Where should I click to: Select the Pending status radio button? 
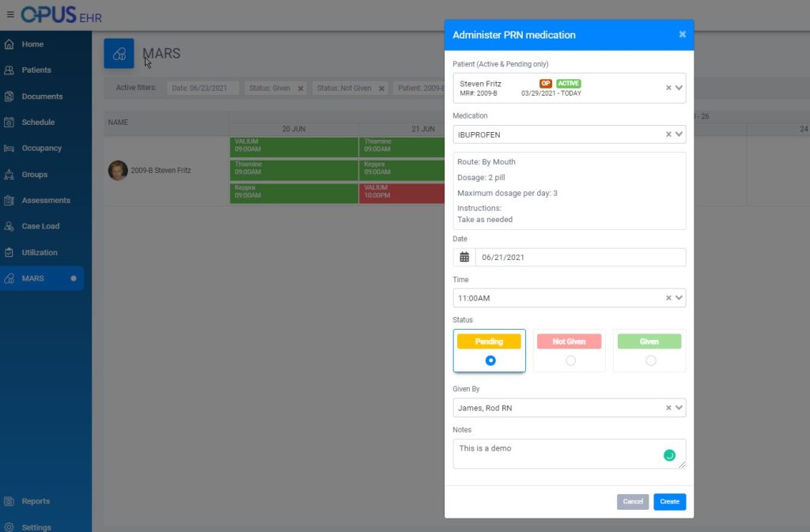[490, 360]
